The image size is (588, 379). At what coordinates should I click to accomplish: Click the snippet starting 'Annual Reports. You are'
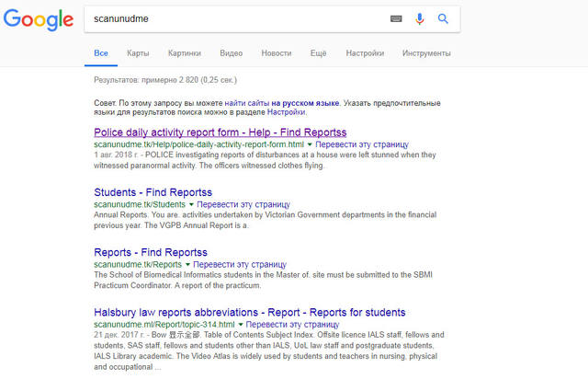[x=266, y=220]
